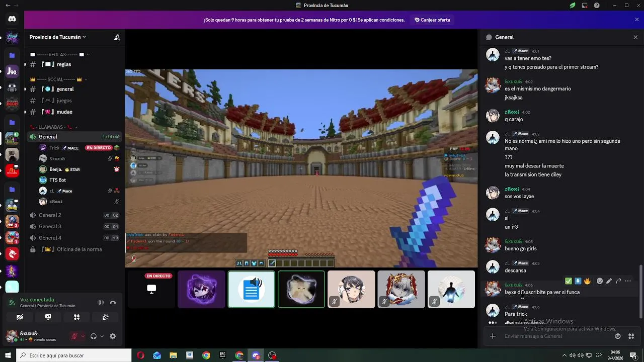
Task: Click the chat panel scrollbar
Action: 640,292
